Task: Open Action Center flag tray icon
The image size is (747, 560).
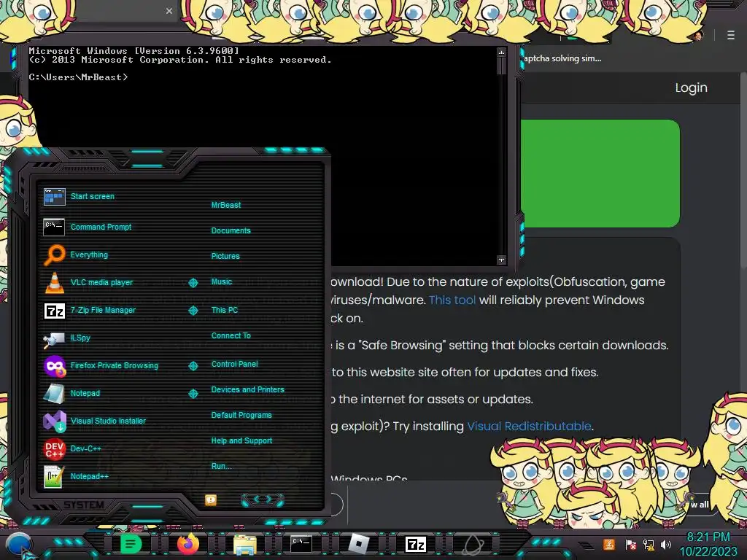Action: (x=630, y=545)
